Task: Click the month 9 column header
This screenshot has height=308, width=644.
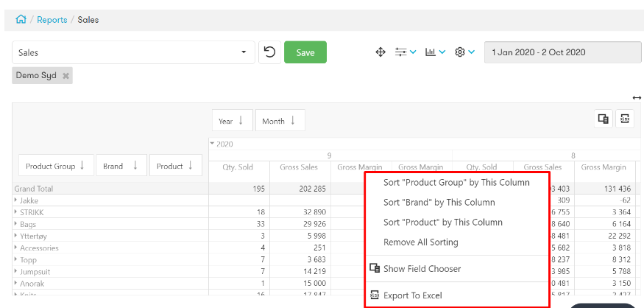Action: (x=330, y=155)
